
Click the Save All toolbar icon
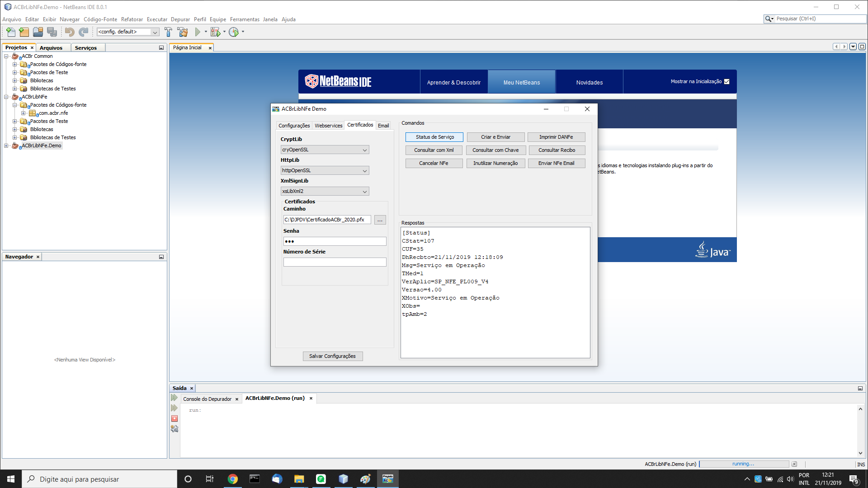[52, 32]
